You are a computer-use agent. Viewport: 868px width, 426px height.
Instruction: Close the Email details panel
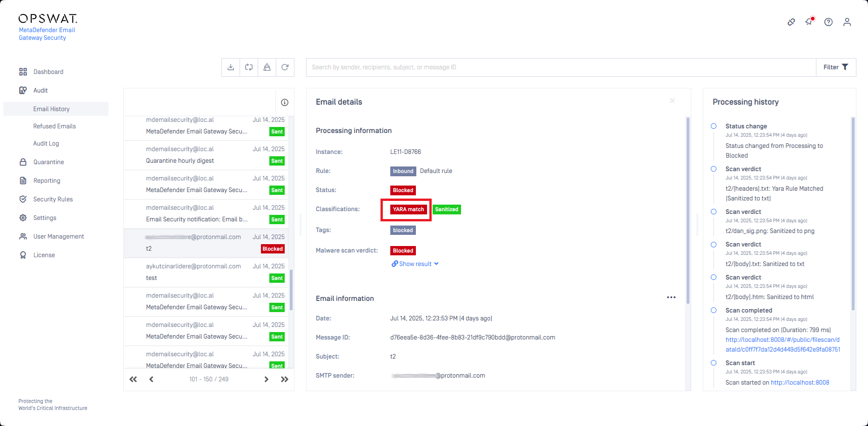[x=672, y=100]
